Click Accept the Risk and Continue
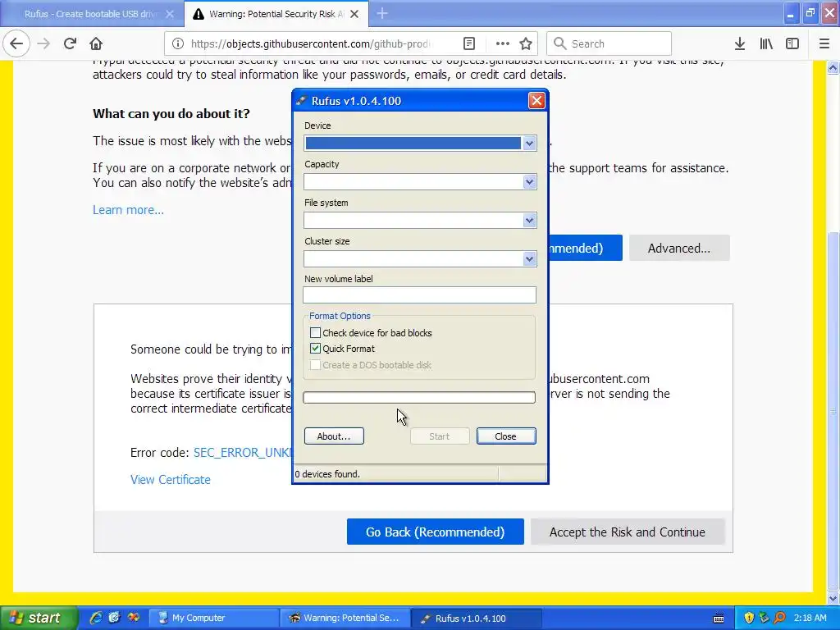The width and height of the screenshot is (840, 630). pyautogui.click(x=628, y=532)
